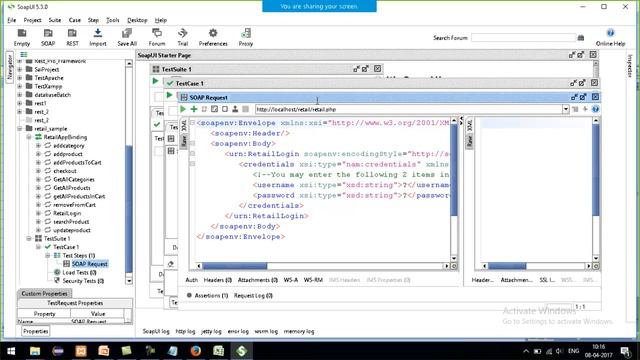Select Load Tests (0) in tree
Screen dimensions: 640x360
click(79, 272)
